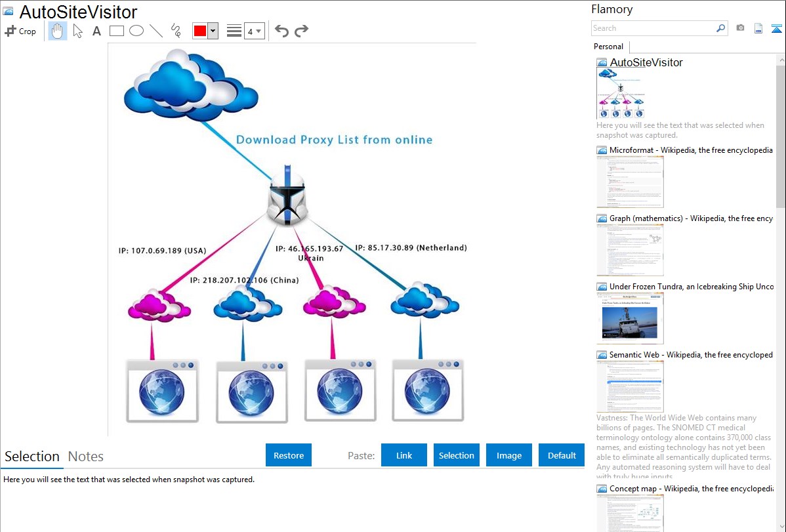Open the Microformat Wikipedia snapshot title

point(691,150)
